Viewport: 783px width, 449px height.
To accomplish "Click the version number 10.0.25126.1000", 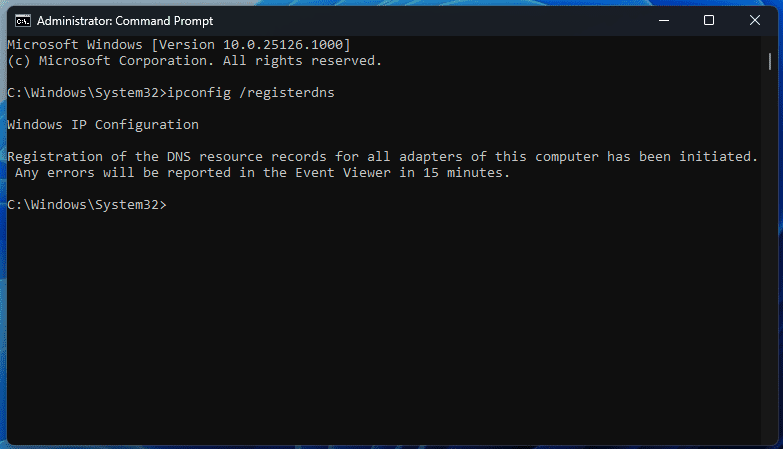I will (283, 44).
